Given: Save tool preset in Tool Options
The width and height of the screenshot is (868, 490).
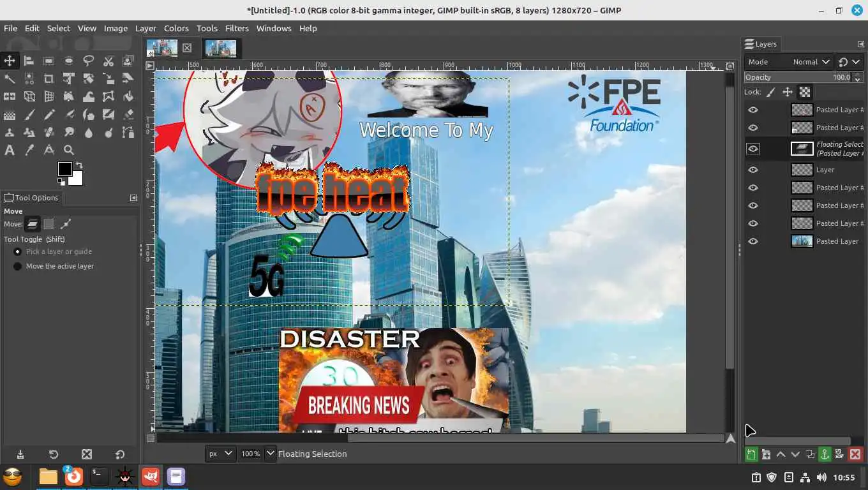Looking at the screenshot, I should pos(20,454).
